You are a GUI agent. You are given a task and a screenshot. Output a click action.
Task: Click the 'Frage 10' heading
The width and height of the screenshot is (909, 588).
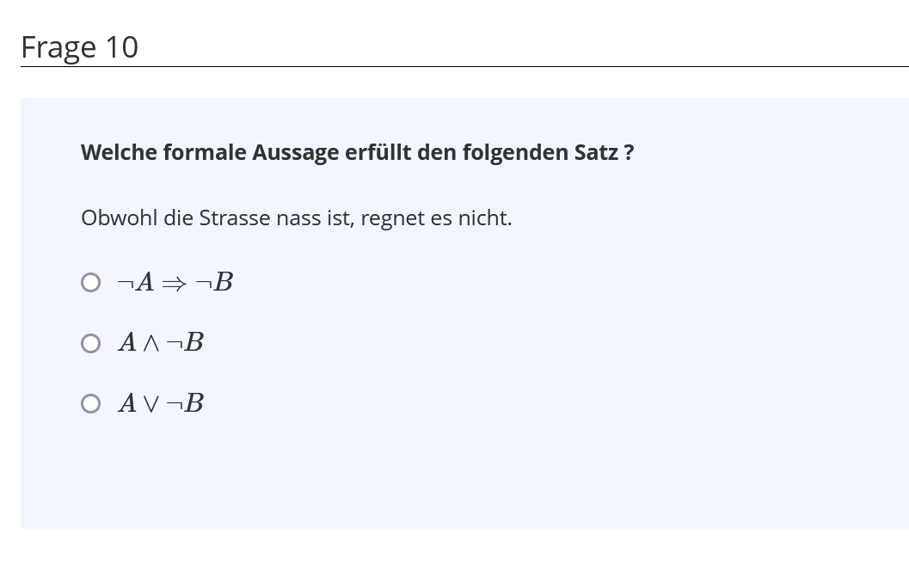click(79, 47)
